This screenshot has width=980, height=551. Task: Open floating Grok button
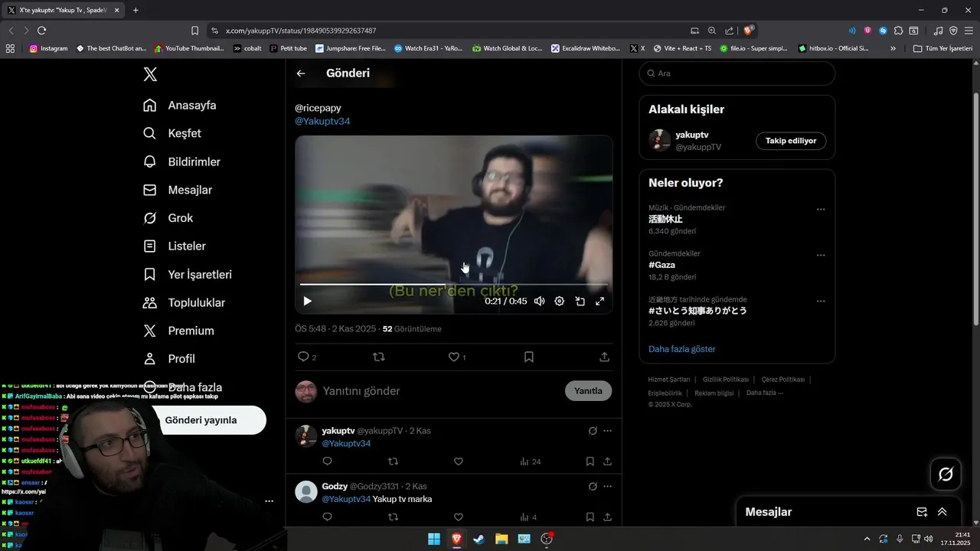(x=946, y=474)
